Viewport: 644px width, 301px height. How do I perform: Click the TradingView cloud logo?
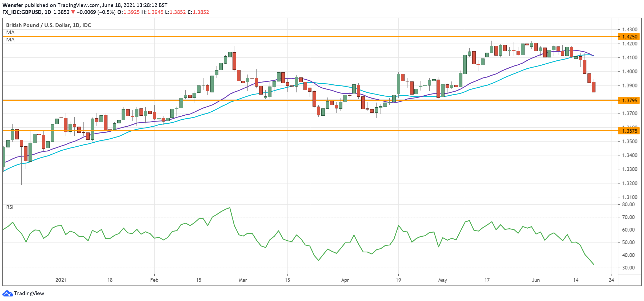click(x=9, y=293)
